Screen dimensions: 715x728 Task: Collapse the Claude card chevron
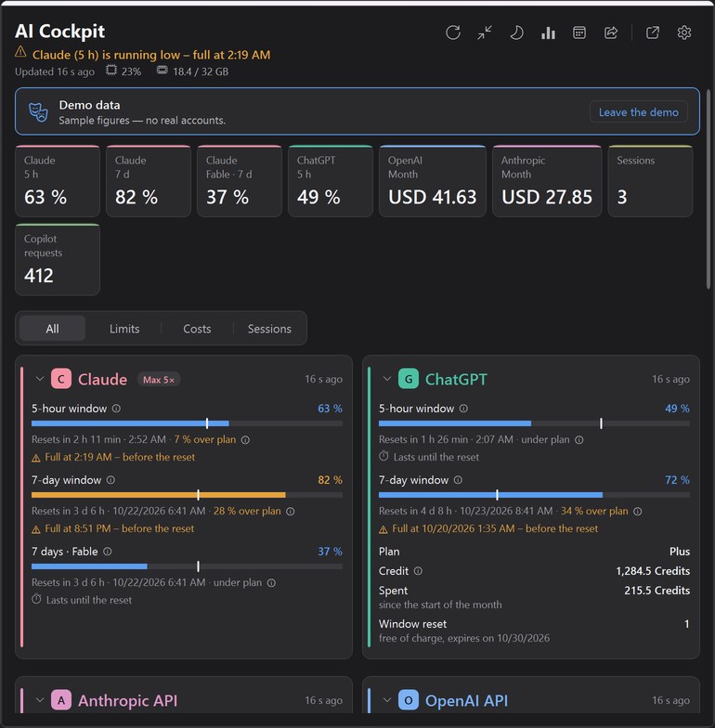40,379
